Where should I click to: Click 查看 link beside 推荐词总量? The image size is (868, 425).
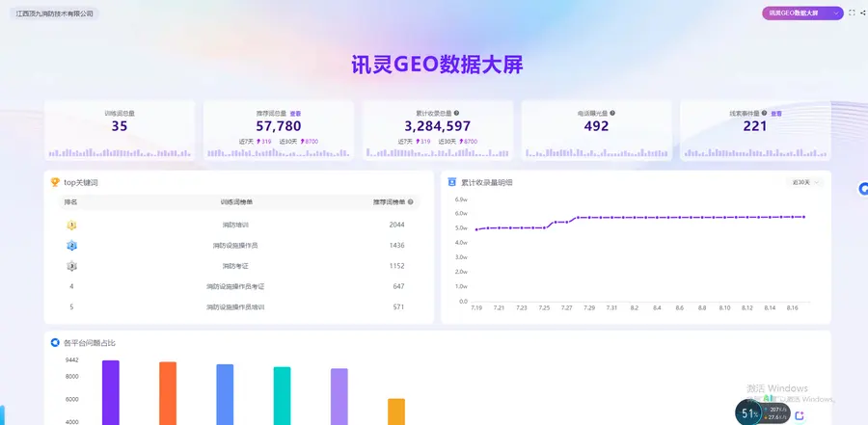(x=296, y=114)
